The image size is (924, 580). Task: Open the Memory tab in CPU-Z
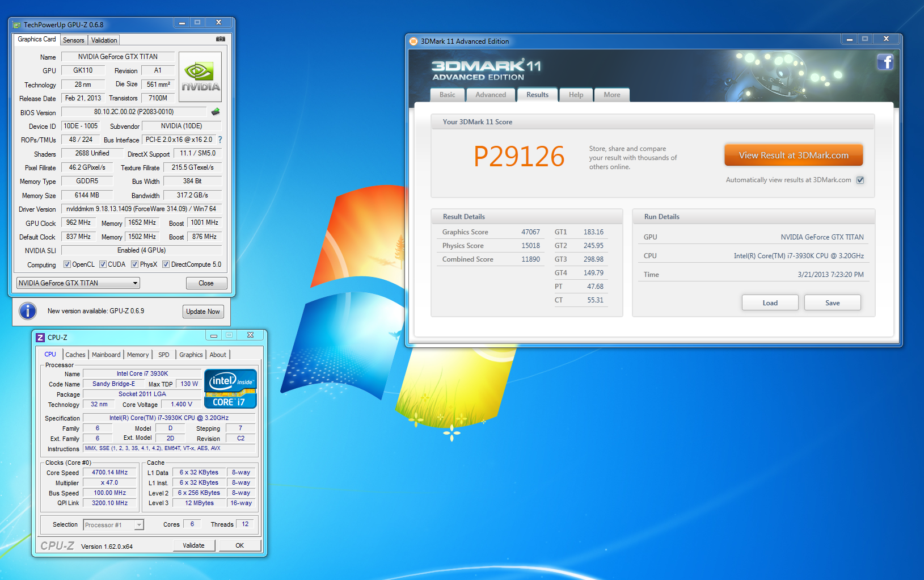click(138, 355)
